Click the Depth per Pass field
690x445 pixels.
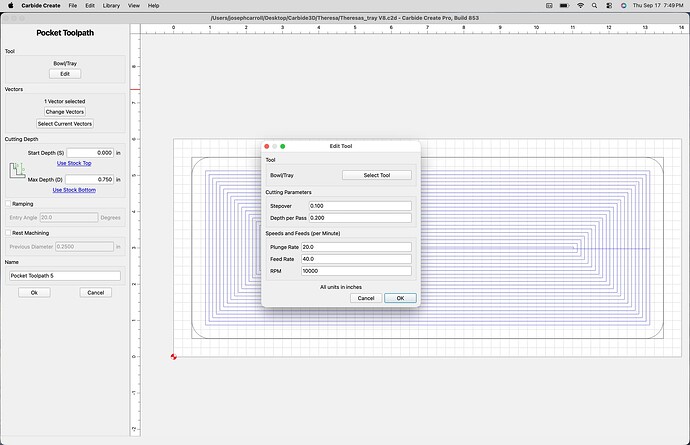(x=360, y=218)
